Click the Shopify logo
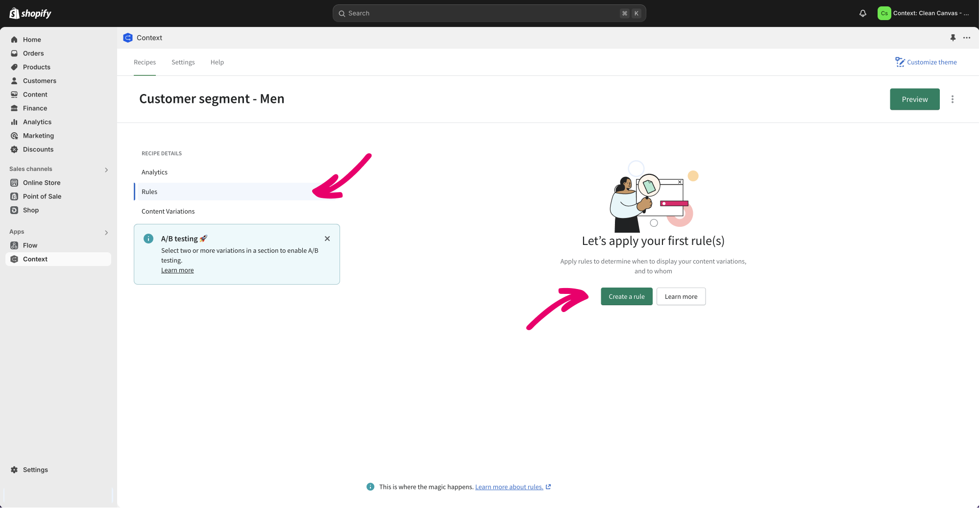 pos(30,13)
